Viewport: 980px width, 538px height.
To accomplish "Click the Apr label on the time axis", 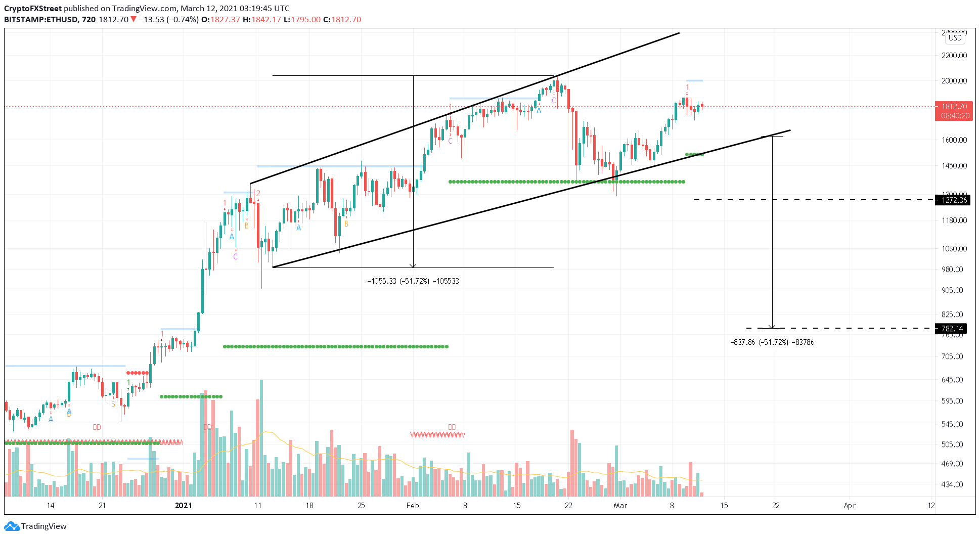I will point(850,506).
